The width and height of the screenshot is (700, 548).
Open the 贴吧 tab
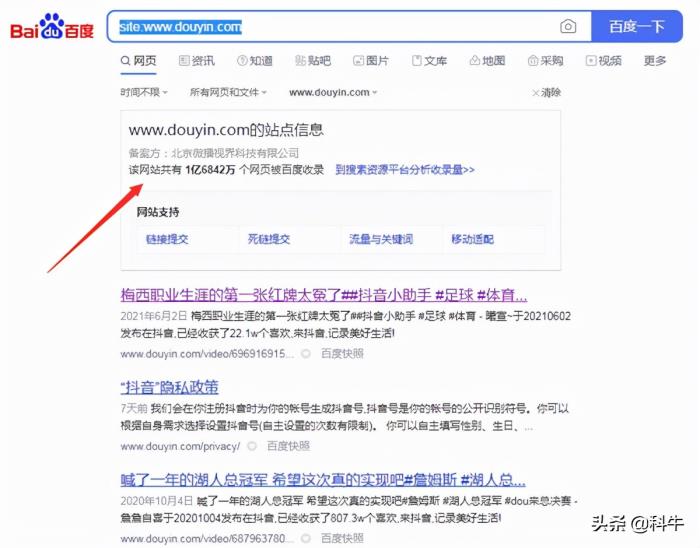coord(312,61)
